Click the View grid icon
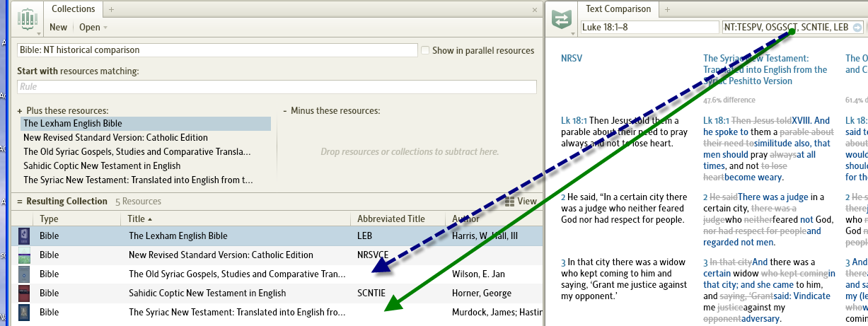868x326 pixels. pyautogui.click(x=510, y=202)
